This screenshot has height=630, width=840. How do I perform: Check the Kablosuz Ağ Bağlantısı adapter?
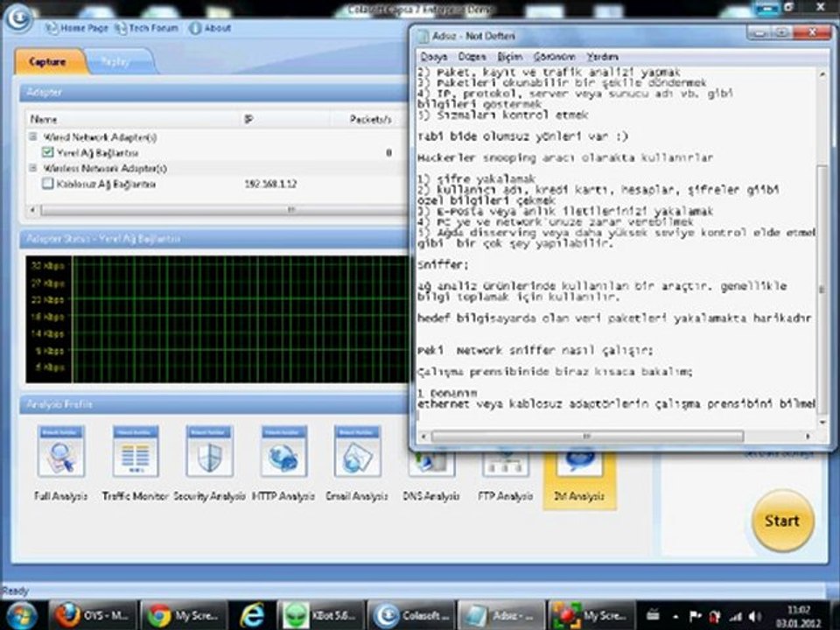pos(47,184)
